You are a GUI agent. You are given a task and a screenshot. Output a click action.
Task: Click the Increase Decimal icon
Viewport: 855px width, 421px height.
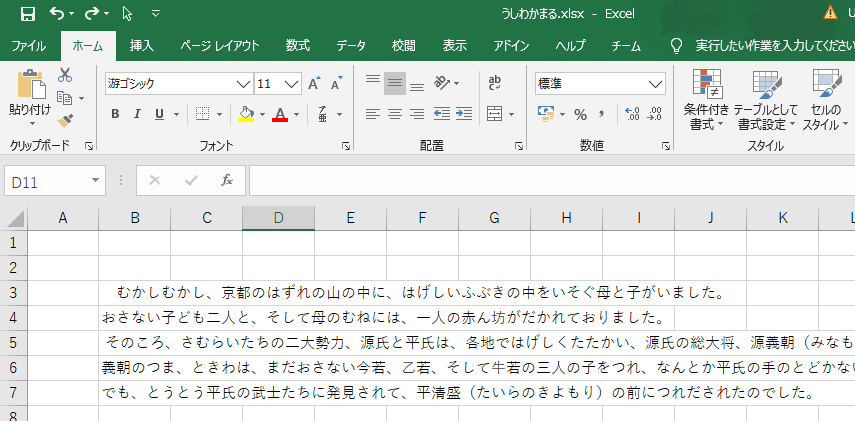coord(630,114)
